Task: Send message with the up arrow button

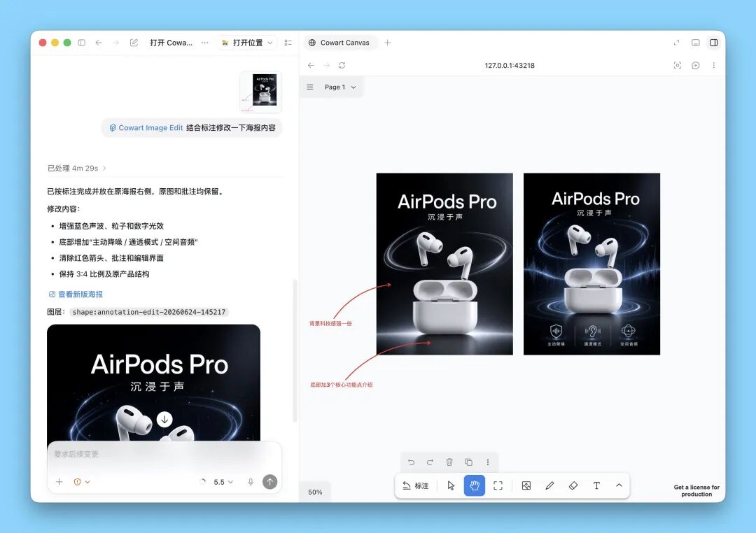Action: coord(270,482)
